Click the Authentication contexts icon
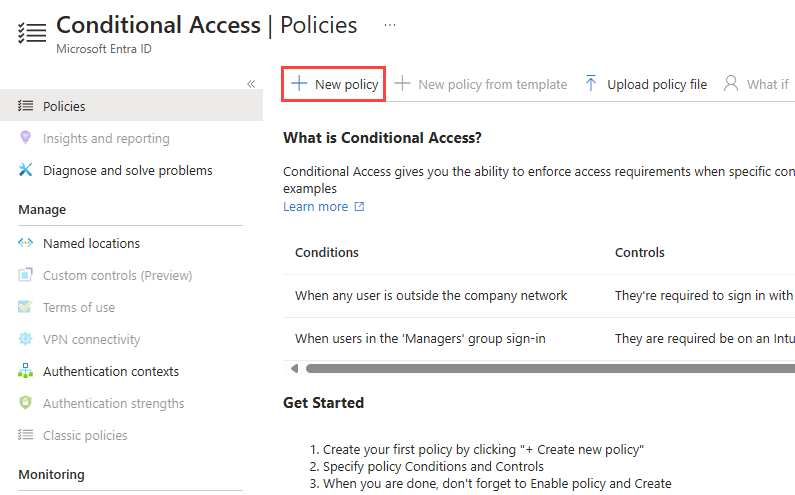 tap(26, 371)
